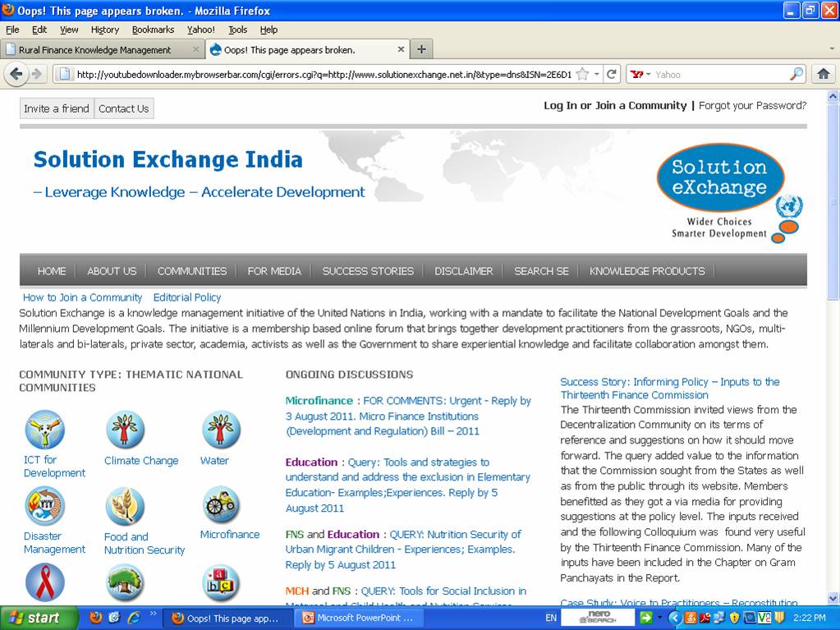Select ABOUT US in the navigation bar
This screenshot has width=840, height=630.
(112, 271)
